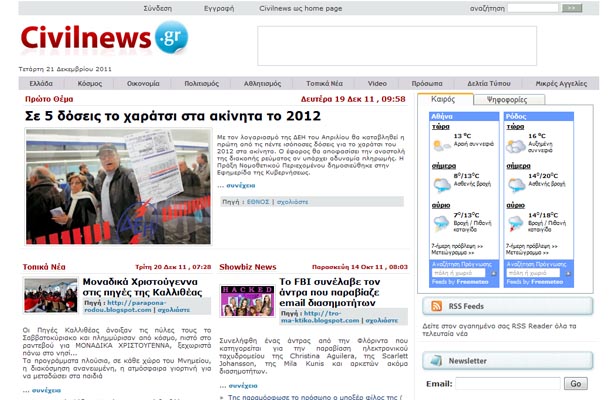Viewport: 610px width, 400px height.
Task: Click the Newsletter envelope icon
Action: coord(436,360)
